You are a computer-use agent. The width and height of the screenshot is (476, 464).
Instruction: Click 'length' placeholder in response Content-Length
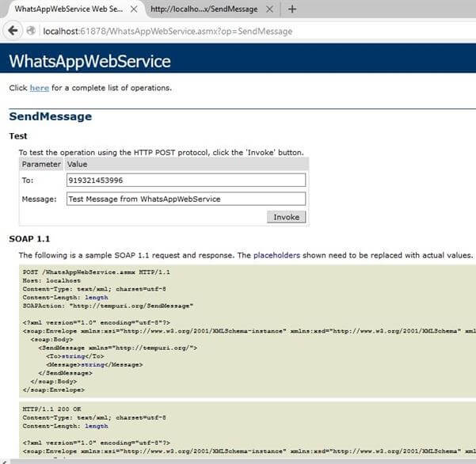[x=97, y=426]
